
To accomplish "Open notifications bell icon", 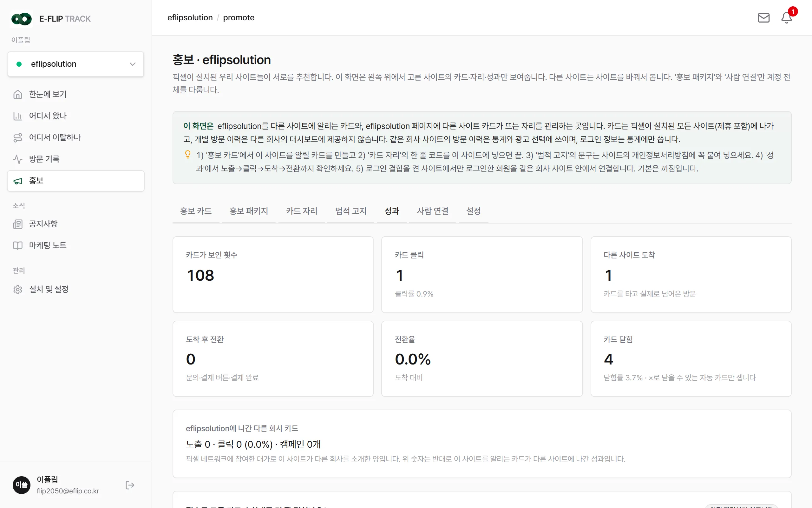I will click(786, 17).
